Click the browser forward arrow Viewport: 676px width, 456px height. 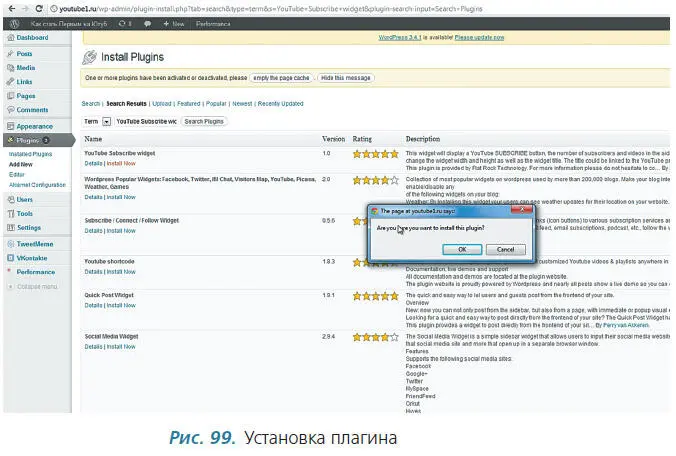(25, 8)
